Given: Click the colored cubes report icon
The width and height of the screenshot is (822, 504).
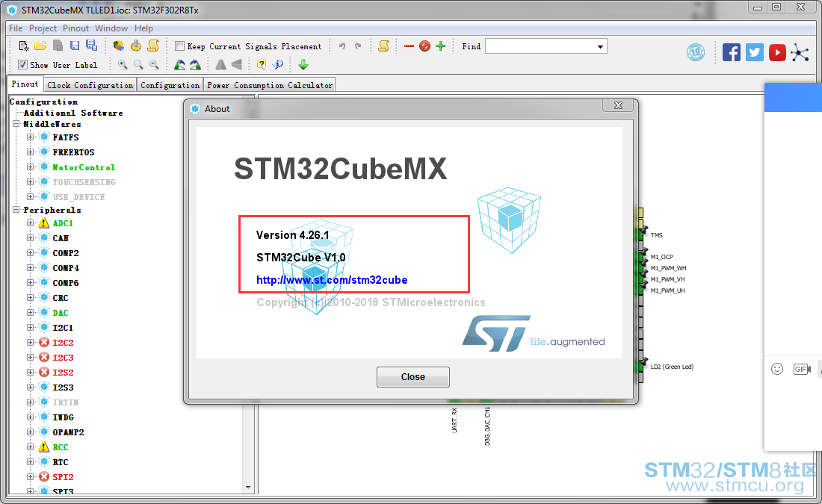Looking at the screenshot, I should [119, 46].
